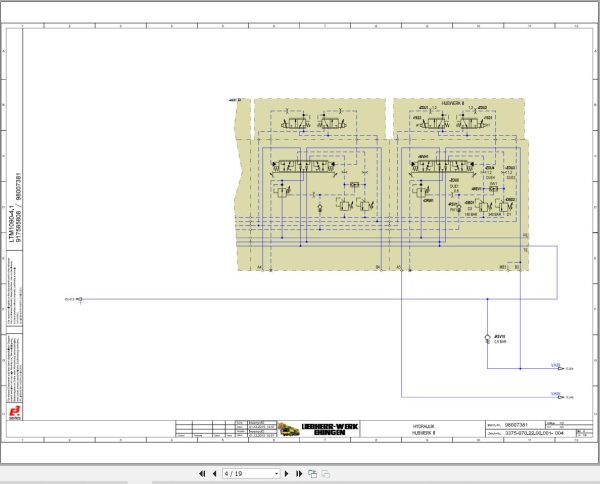Click the overlapping windows icon beside last-page
Image resolution: width=600 pixels, height=484 pixels.
pos(312,474)
